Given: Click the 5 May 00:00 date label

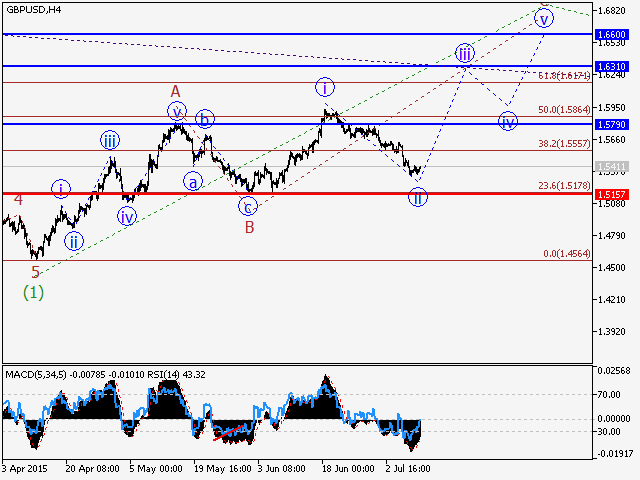Looking at the screenshot, I should tap(156, 468).
